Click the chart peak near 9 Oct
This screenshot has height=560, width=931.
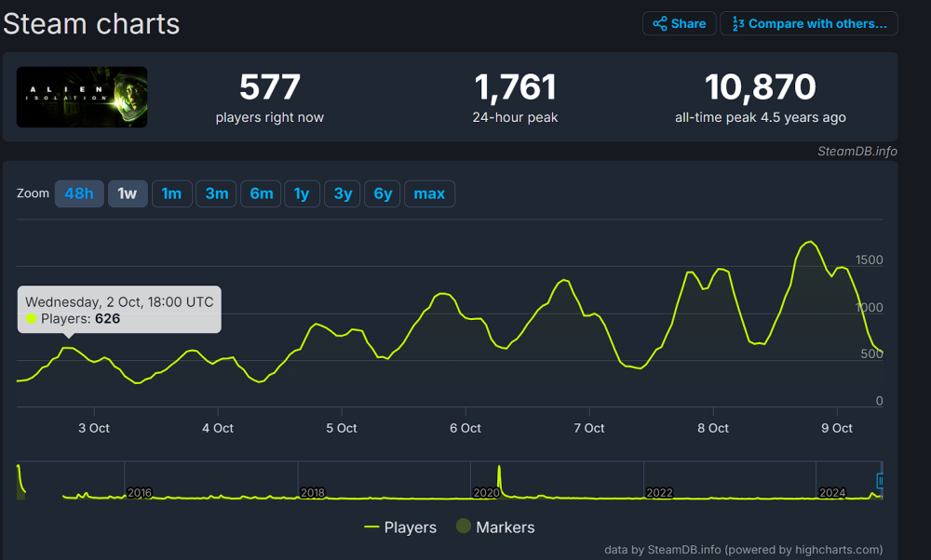(x=810, y=242)
